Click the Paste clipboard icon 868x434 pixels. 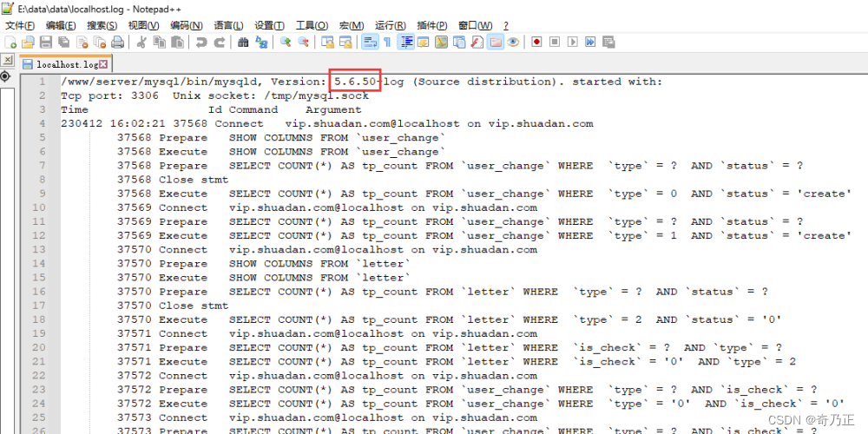click(x=177, y=42)
